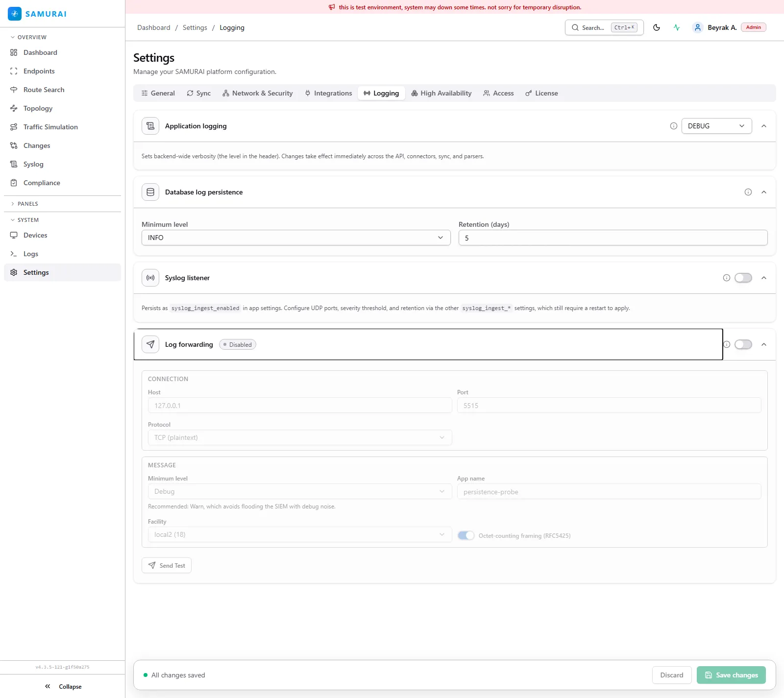Screen dimensions: 784x698
Task: Show info for Syslog listener
Action: pos(727,278)
